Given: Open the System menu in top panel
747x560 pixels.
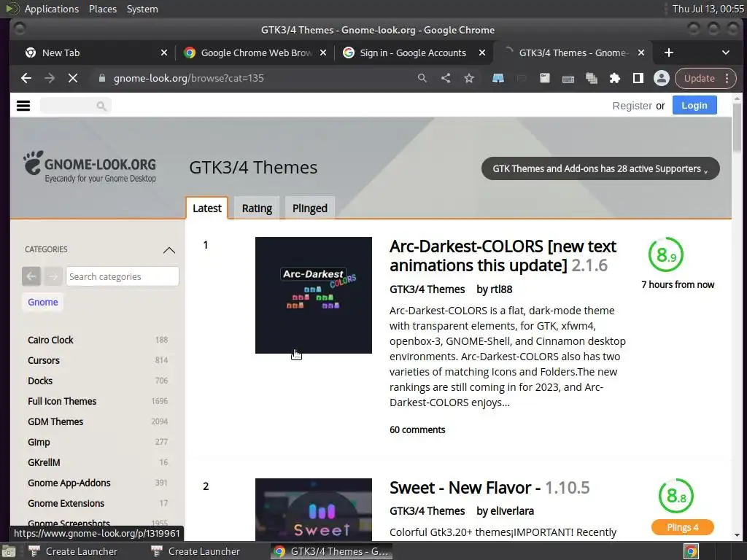Looking at the screenshot, I should coord(142,9).
